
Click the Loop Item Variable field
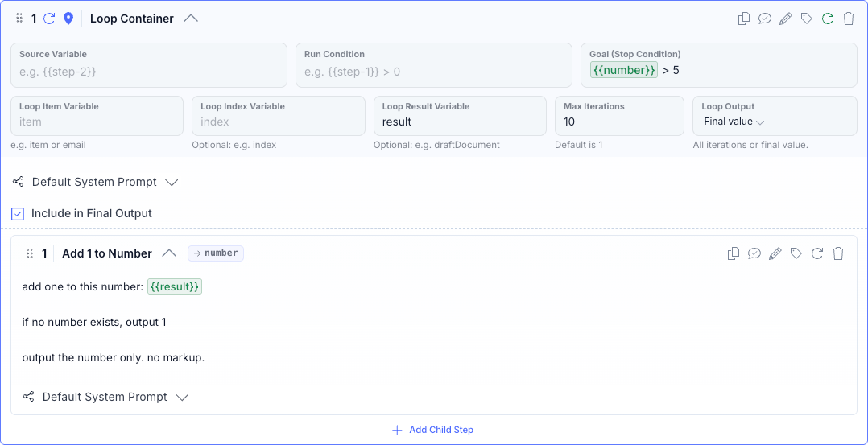(97, 116)
